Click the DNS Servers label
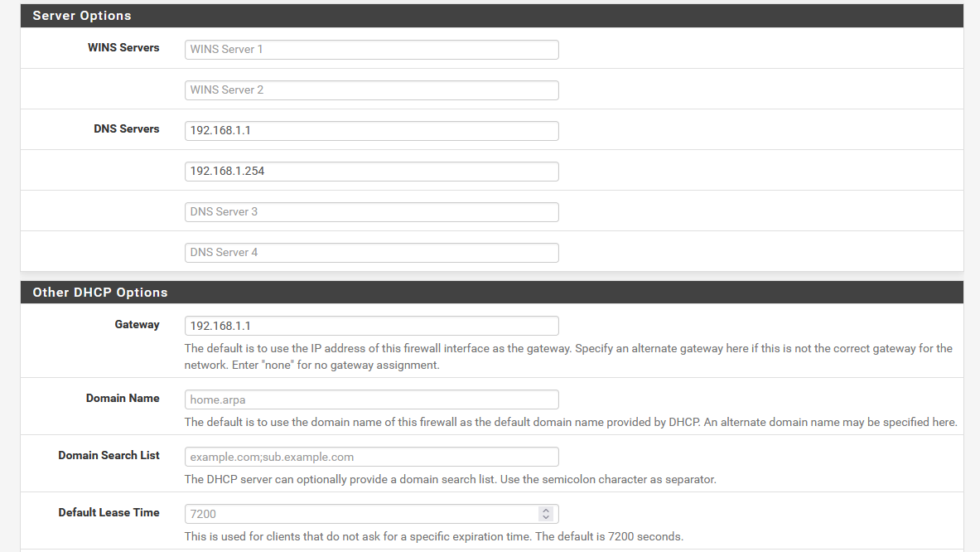 127,129
